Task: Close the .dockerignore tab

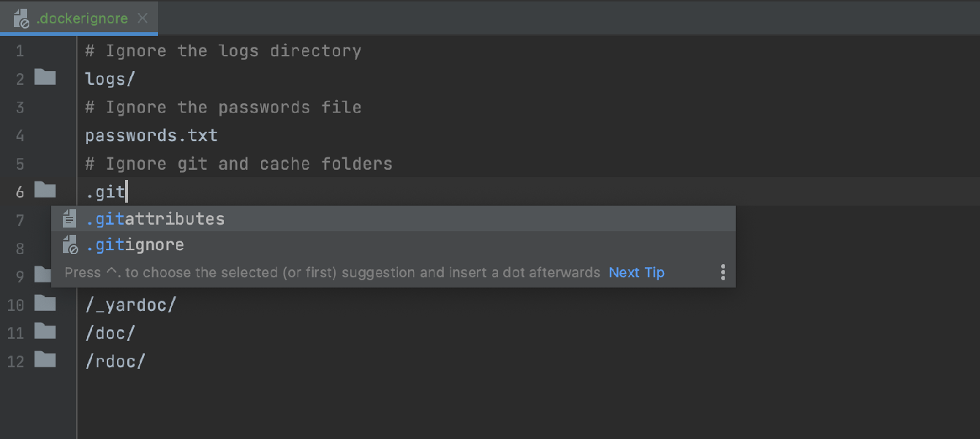Action: pos(143,18)
